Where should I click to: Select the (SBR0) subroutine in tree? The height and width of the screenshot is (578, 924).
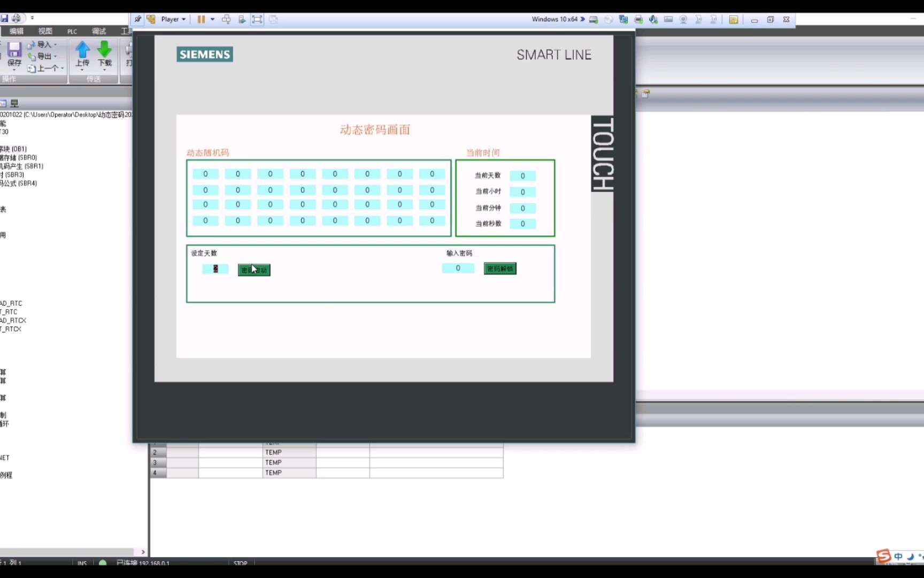coord(19,157)
